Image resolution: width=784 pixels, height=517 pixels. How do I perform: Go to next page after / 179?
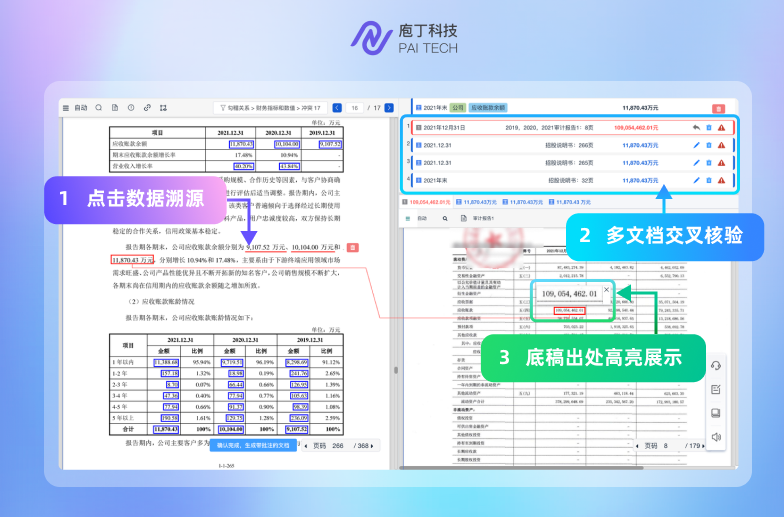pyautogui.click(x=703, y=446)
